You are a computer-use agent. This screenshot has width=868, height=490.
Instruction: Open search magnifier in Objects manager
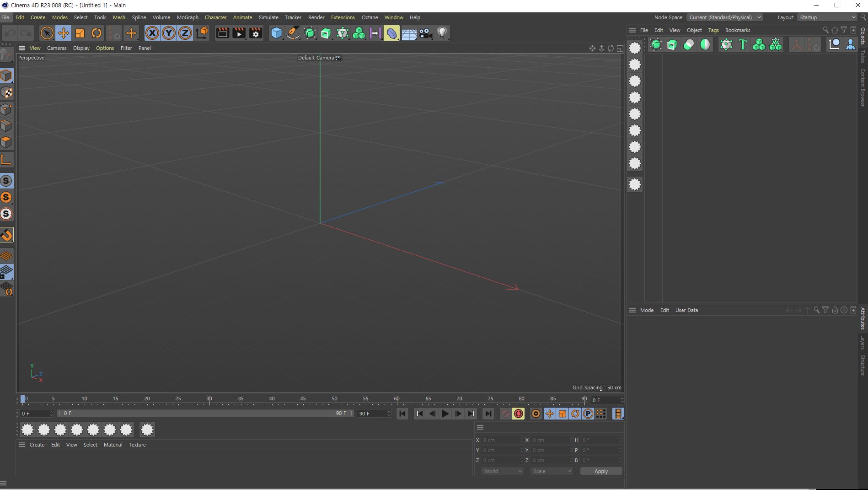pos(825,30)
